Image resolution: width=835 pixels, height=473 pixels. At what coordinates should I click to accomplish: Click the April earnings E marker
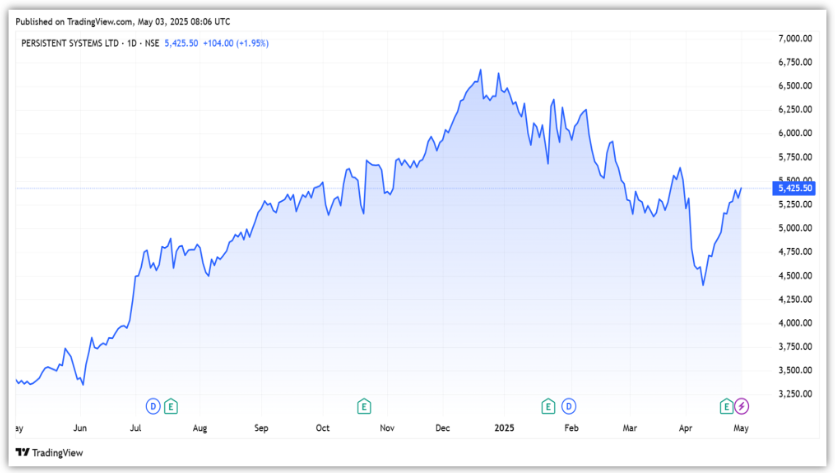(727, 406)
